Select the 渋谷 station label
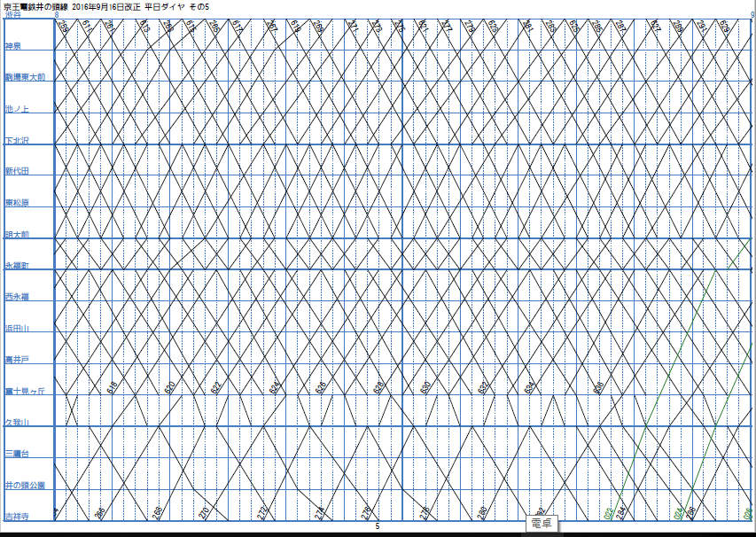Screen dimensions: 756x537 point(14,15)
